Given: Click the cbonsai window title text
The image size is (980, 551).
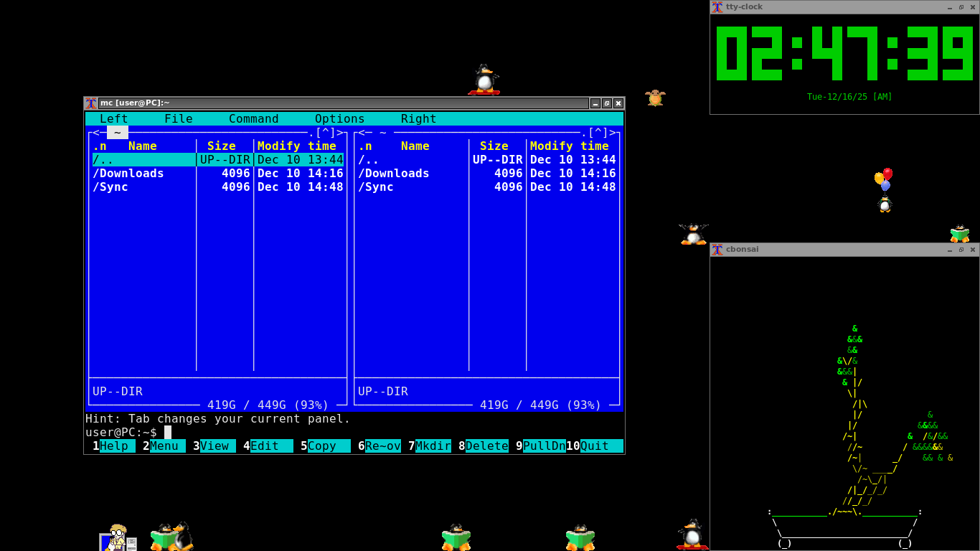Looking at the screenshot, I should click(742, 250).
